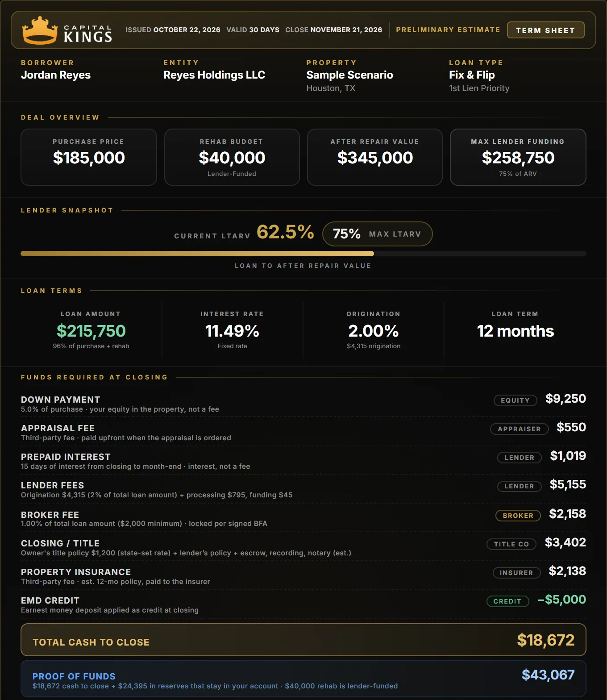
Task: Select the Down Payment amount $9,250
Action: point(565,399)
